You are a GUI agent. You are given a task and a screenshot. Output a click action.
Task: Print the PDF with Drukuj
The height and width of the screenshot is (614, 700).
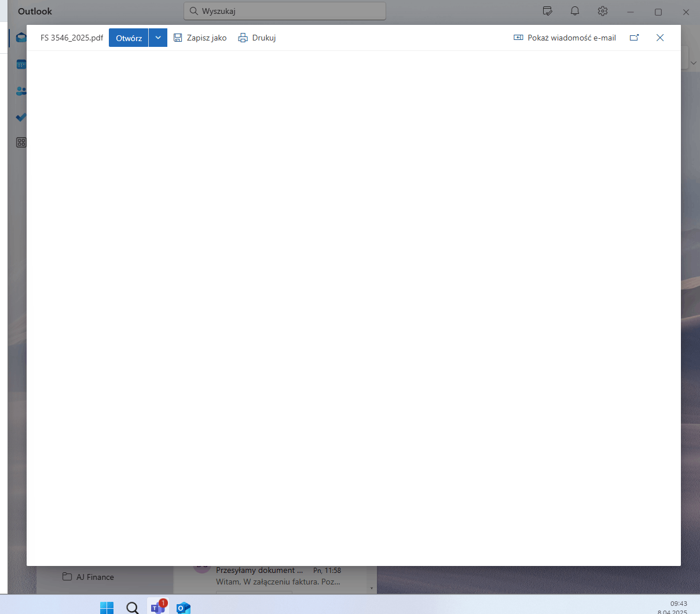(256, 38)
